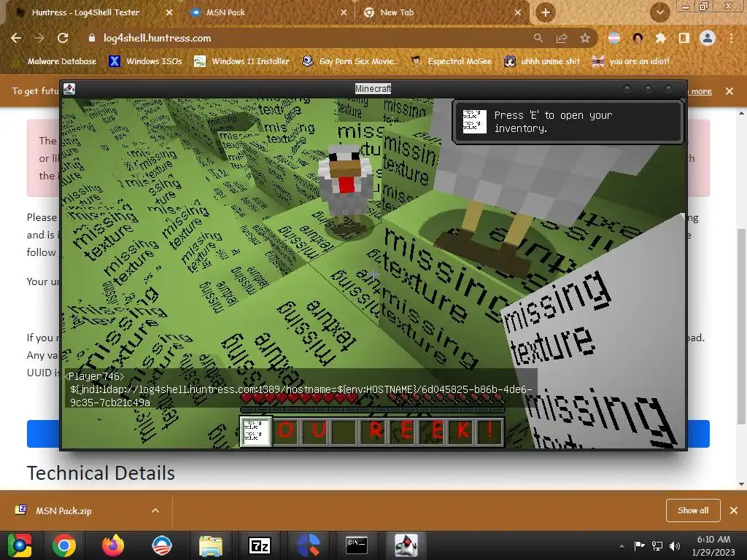
Task: Expand MSN Pack.zip download options arrow
Action: pos(155,510)
